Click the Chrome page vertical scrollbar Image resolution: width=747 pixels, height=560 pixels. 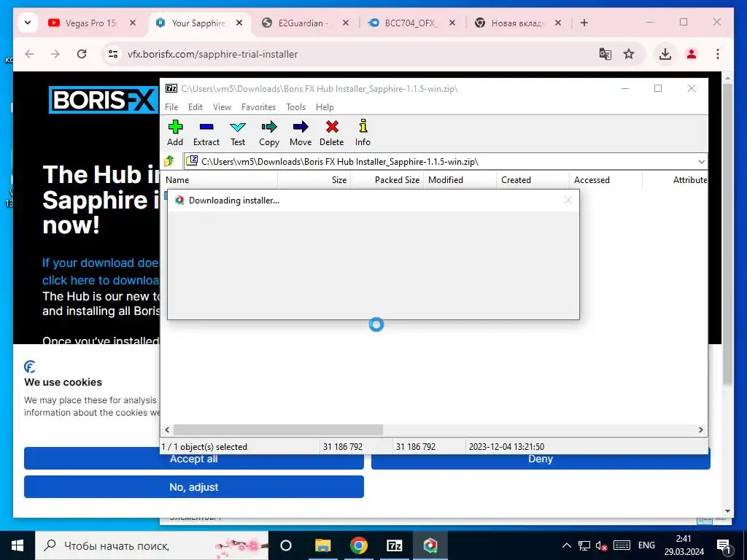[727, 233]
